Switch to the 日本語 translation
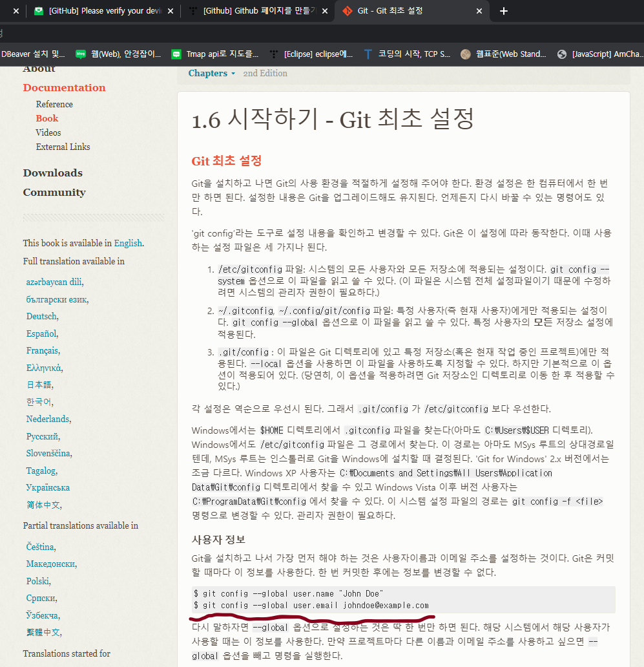This screenshot has width=644, height=667. pyautogui.click(x=39, y=385)
